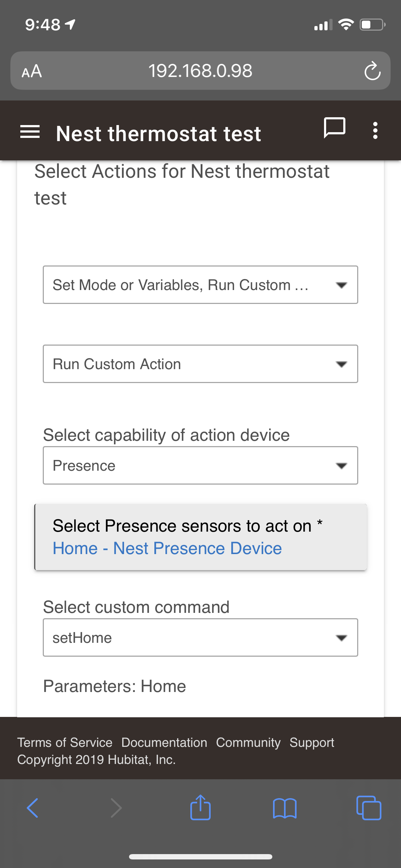Viewport: 401px width, 868px height.
Task: Open the chat message icon in header
Action: click(x=334, y=128)
